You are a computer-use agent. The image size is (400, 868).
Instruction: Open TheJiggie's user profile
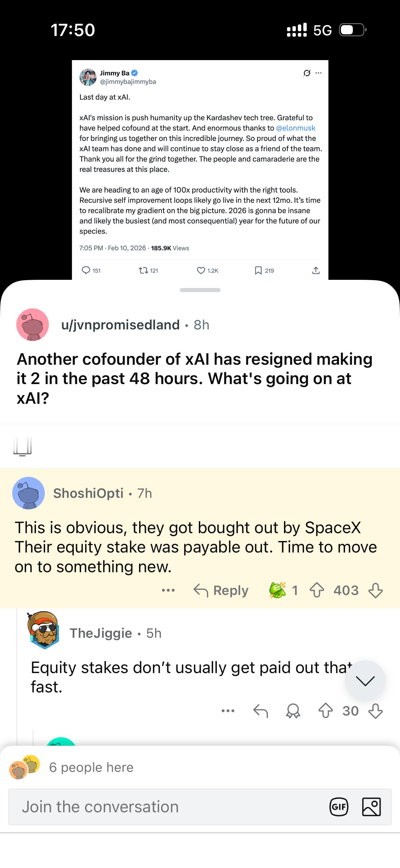point(100,633)
